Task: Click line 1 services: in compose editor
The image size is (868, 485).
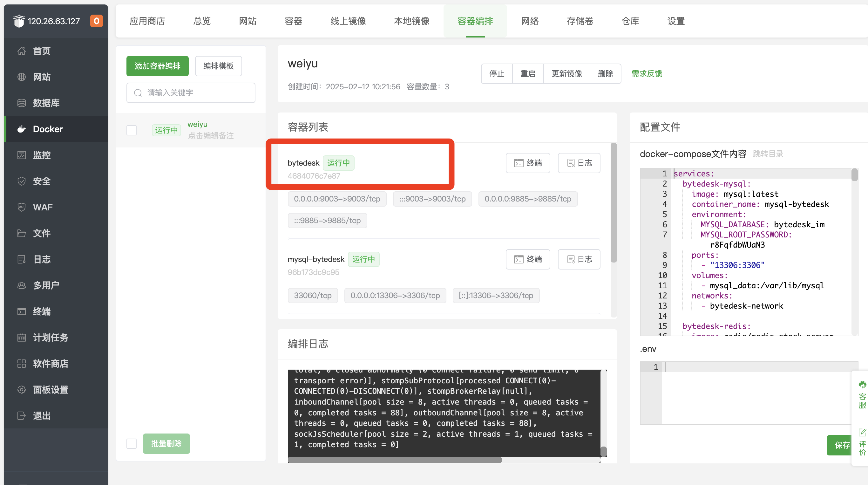Action: pos(694,174)
